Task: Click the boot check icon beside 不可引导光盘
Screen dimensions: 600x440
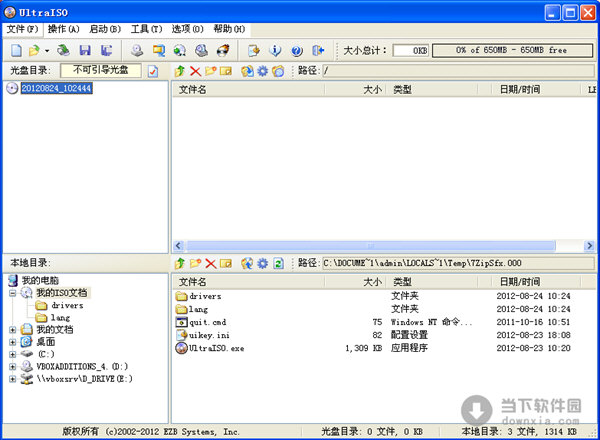Action: [x=153, y=71]
